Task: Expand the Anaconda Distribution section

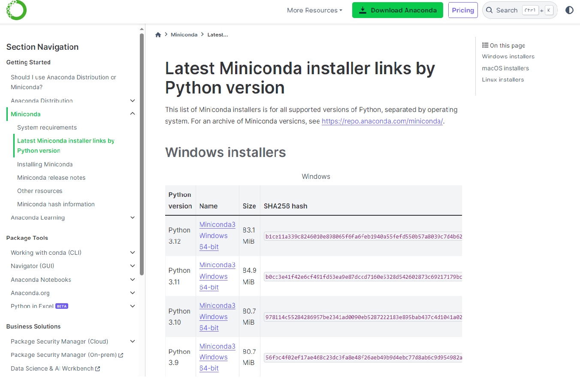Action: [x=133, y=101]
